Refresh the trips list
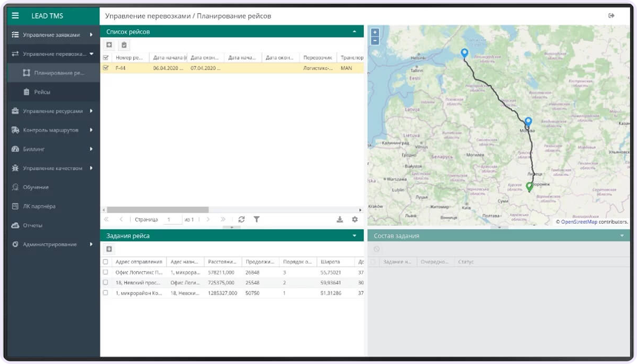Image resolution: width=637 pixels, height=364 pixels. (x=241, y=219)
